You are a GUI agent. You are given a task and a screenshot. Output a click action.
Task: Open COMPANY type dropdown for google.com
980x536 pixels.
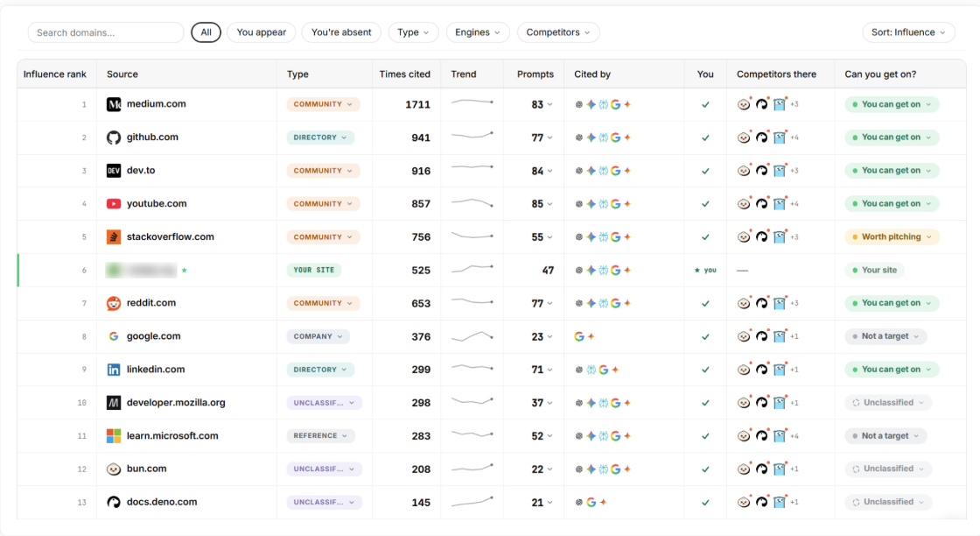318,336
